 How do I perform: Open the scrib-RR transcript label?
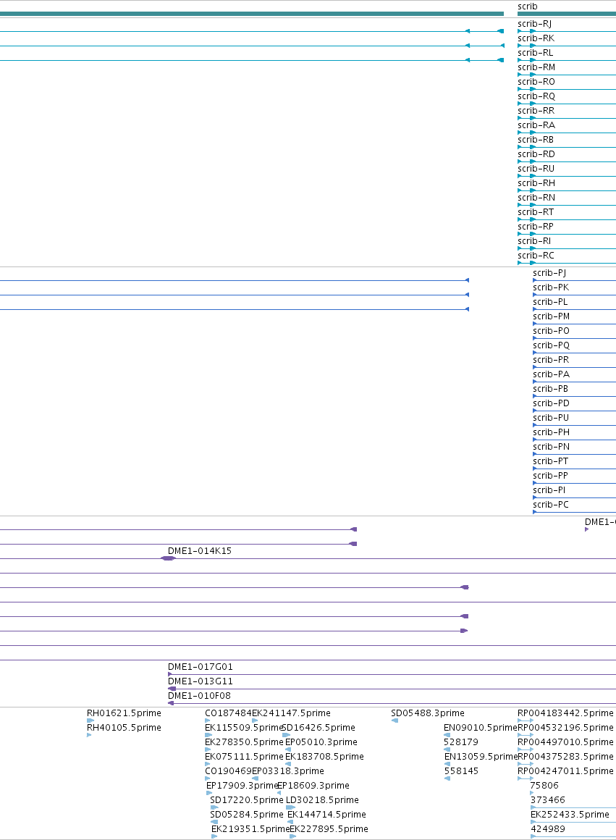click(x=536, y=110)
